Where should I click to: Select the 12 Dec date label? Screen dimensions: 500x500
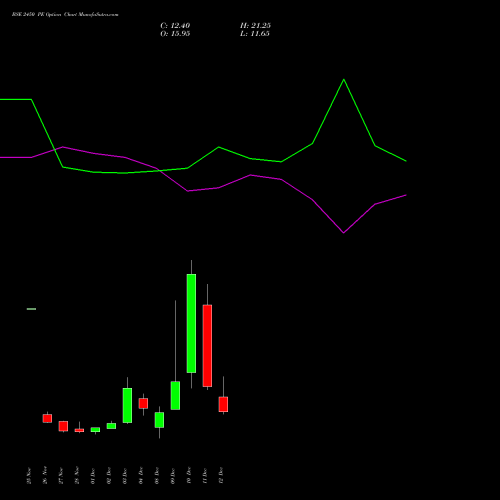pos(221,476)
